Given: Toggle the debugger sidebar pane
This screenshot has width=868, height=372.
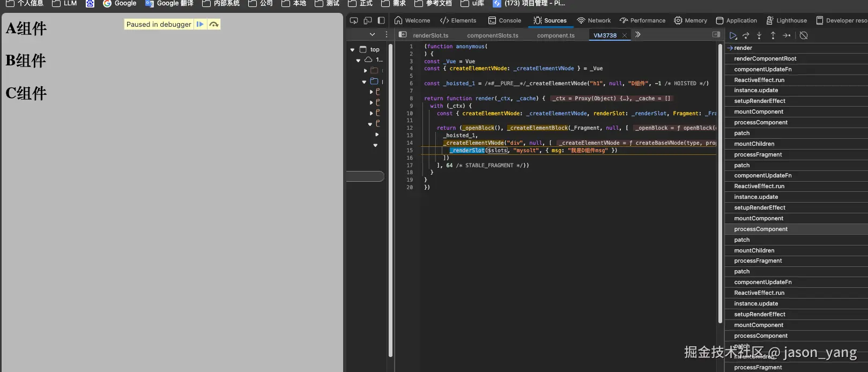Looking at the screenshot, I should pos(716,34).
